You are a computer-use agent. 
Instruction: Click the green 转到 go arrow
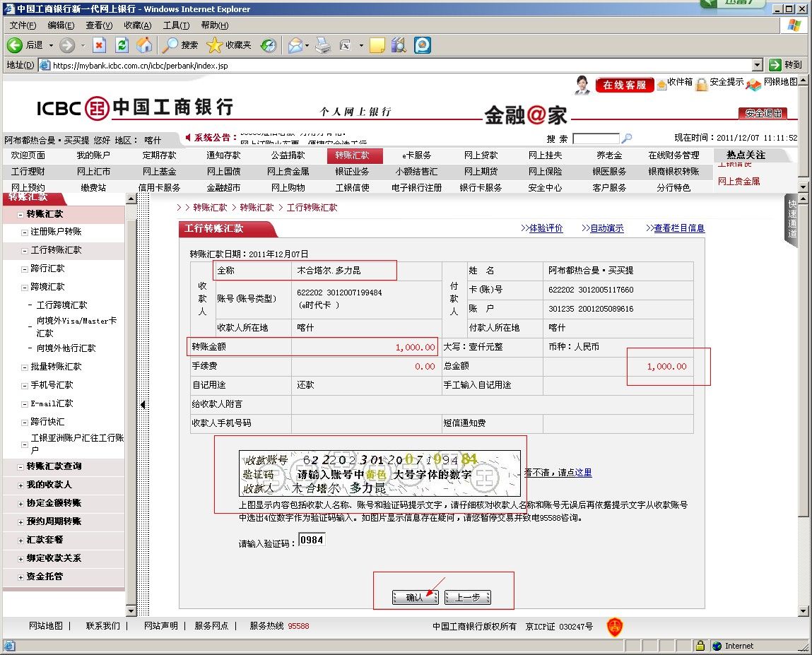[775, 65]
